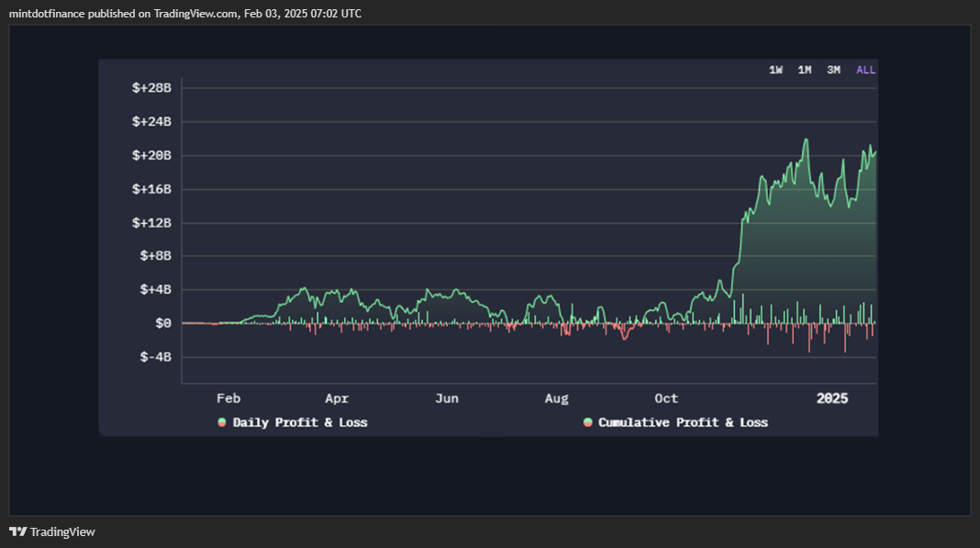Click the Feb date label

(x=228, y=398)
